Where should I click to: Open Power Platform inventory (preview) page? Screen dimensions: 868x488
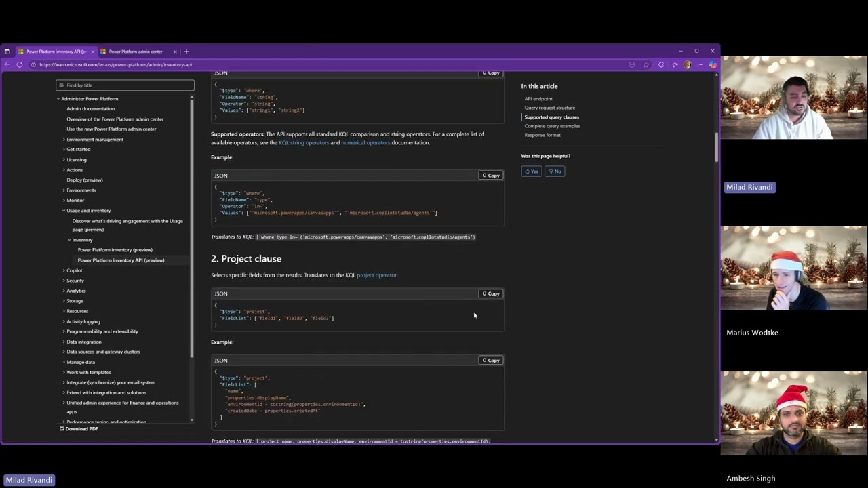pyautogui.click(x=115, y=250)
